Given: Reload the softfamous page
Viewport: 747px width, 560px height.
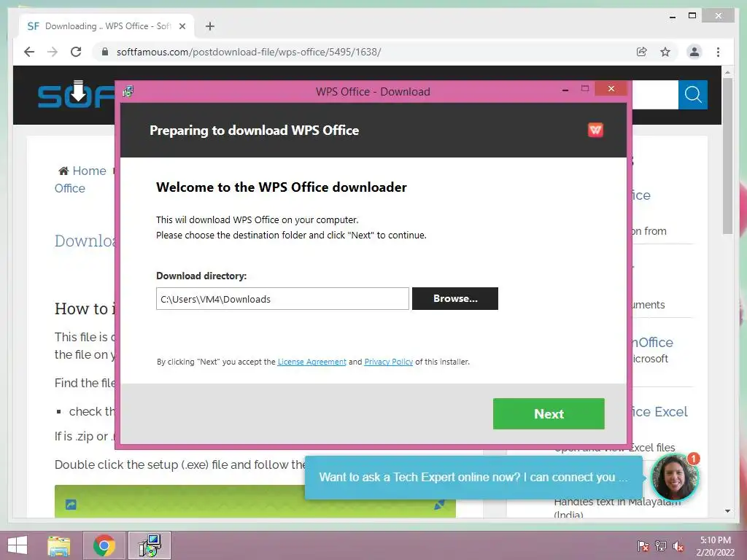Looking at the screenshot, I should click(76, 52).
